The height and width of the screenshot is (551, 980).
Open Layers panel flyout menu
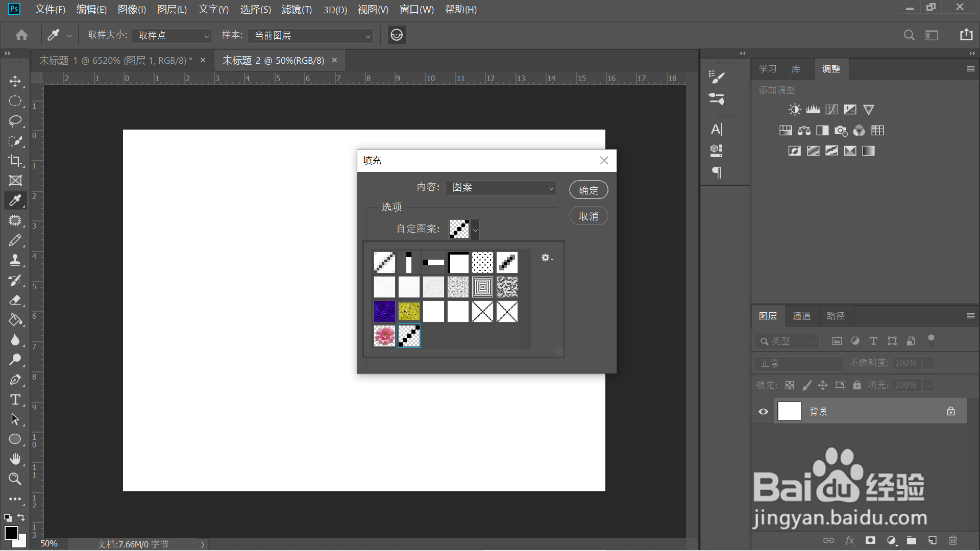(x=971, y=316)
